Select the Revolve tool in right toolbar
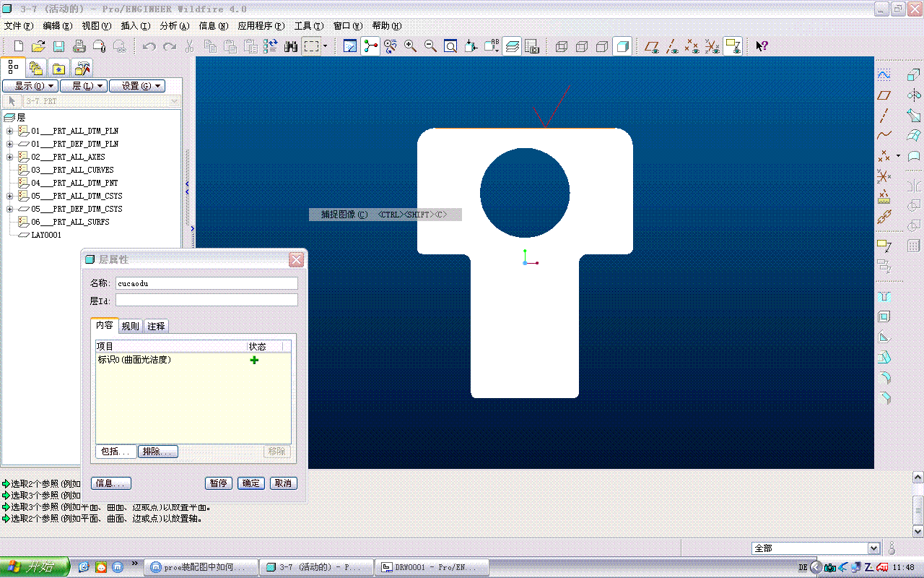This screenshot has height=578, width=924. (914, 95)
